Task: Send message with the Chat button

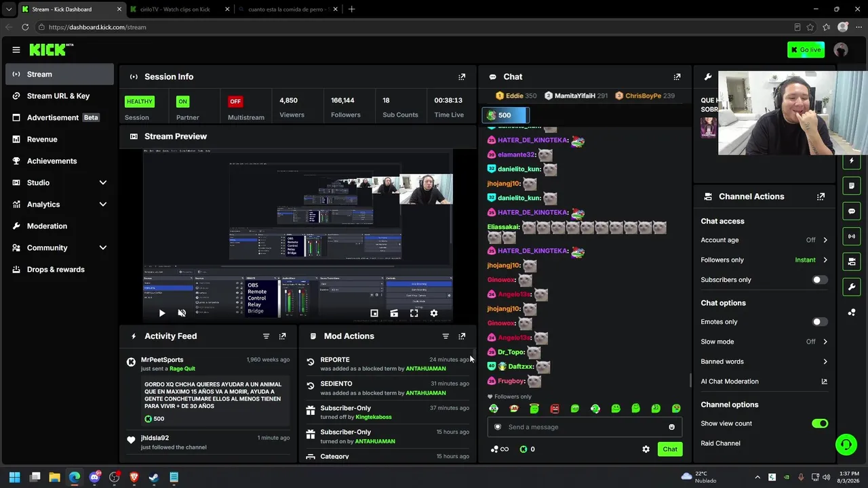Action: [670, 449]
